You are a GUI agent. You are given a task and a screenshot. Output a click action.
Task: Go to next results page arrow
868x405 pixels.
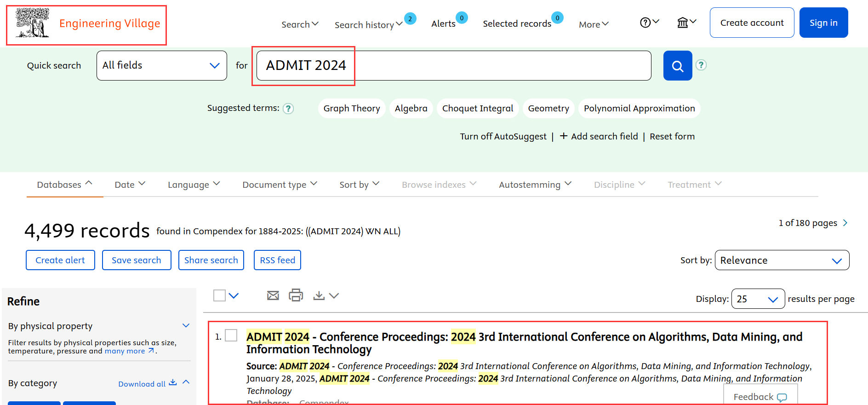pos(845,223)
